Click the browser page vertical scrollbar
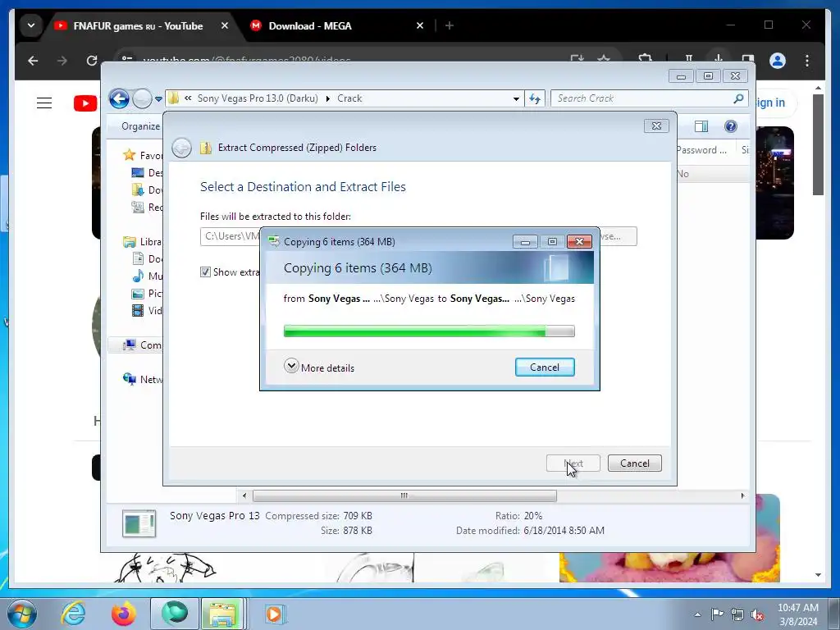This screenshot has width=840, height=630. pos(818,144)
